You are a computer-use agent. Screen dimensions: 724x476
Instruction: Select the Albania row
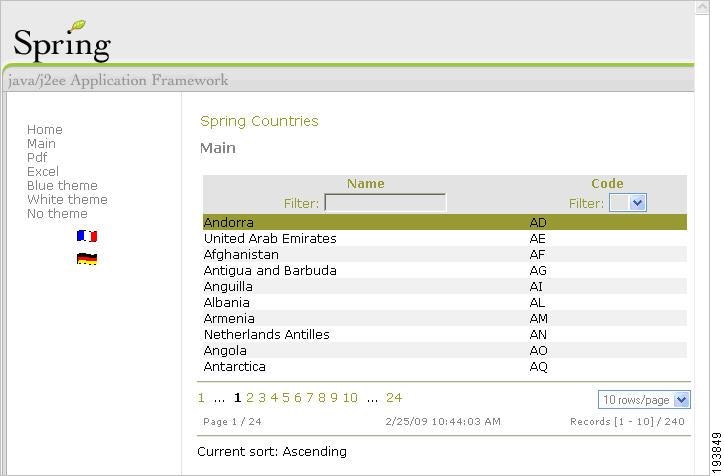tap(445, 302)
